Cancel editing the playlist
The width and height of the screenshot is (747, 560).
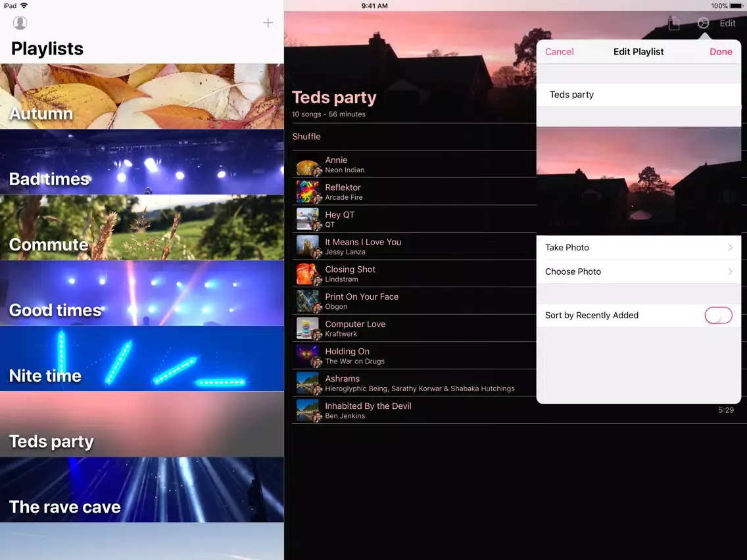tap(560, 51)
